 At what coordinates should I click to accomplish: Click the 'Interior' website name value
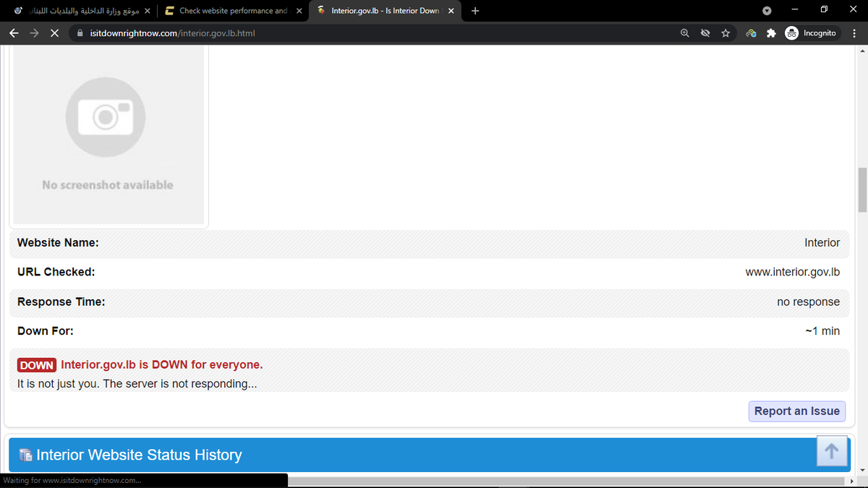(x=822, y=243)
